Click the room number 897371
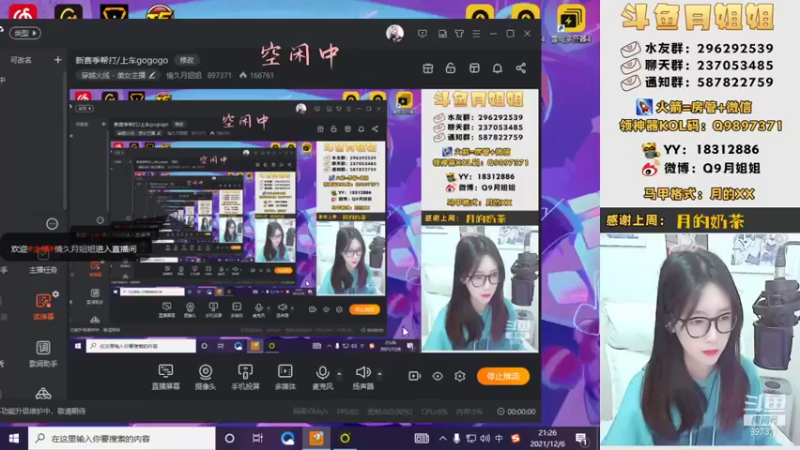This screenshot has height=450, width=800. point(219,75)
